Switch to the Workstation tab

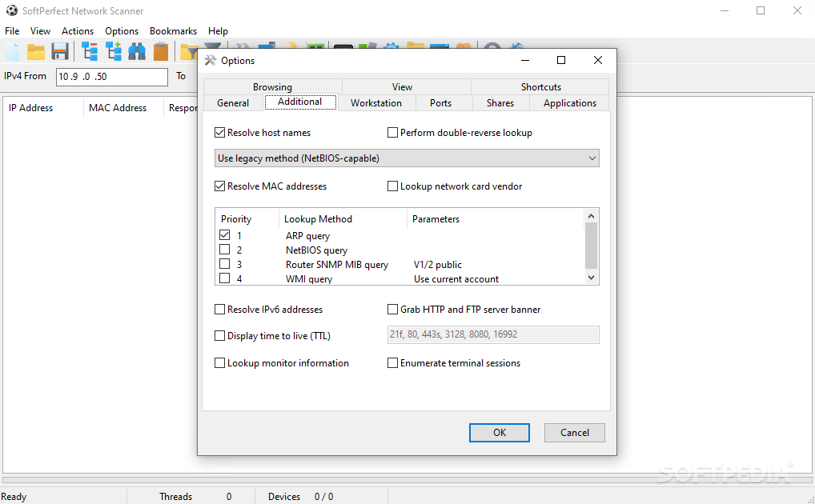(x=376, y=103)
